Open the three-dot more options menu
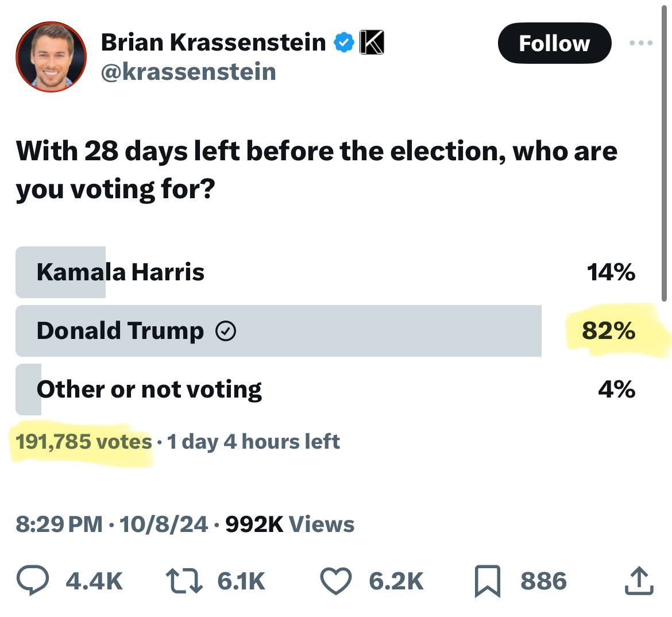 tap(641, 43)
